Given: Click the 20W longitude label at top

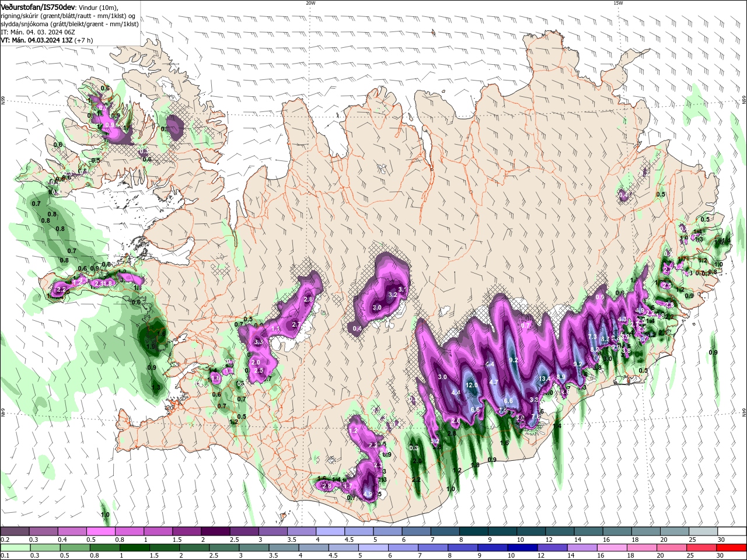Looking at the screenshot, I should coord(310,3).
